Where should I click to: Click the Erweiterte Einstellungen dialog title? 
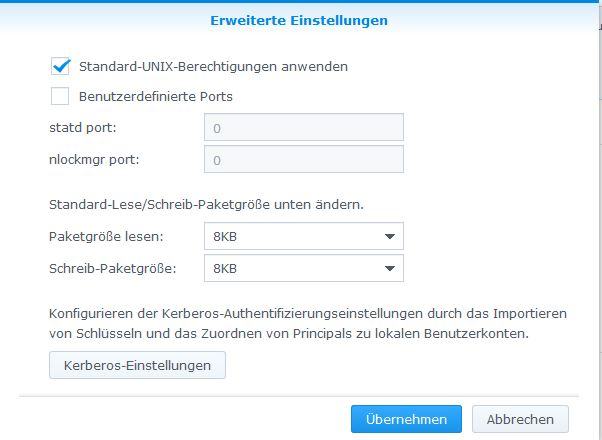[x=299, y=20]
